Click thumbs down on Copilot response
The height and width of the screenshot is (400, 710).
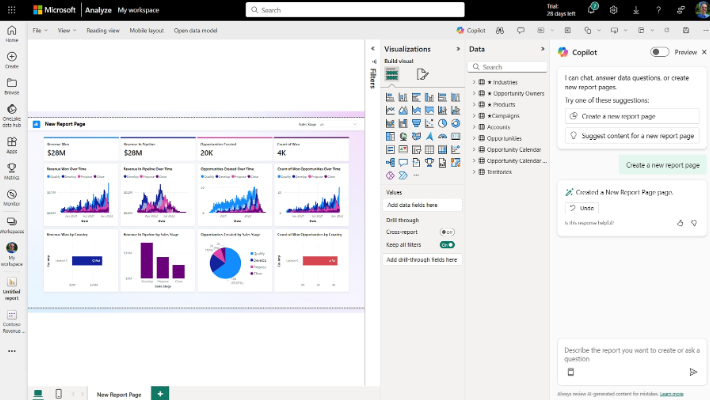pyautogui.click(x=694, y=223)
